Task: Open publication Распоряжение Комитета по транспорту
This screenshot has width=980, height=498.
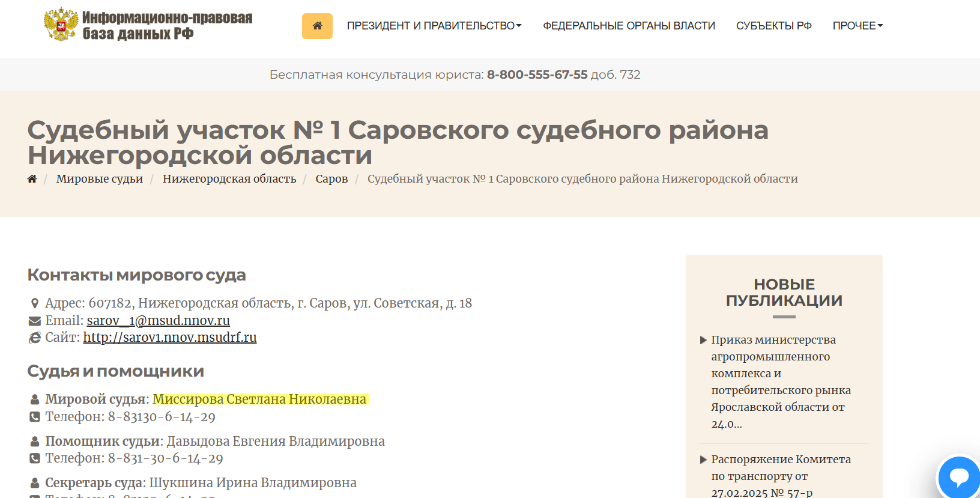Action: tap(781, 476)
